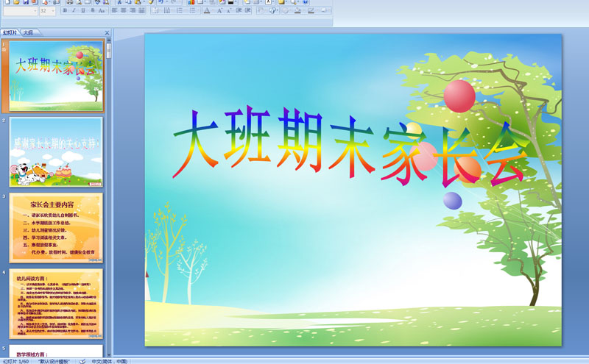The width and height of the screenshot is (589, 364).
Task: Toggle underline formatting in the toolbar
Action: pyautogui.click(x=82, y=10)
